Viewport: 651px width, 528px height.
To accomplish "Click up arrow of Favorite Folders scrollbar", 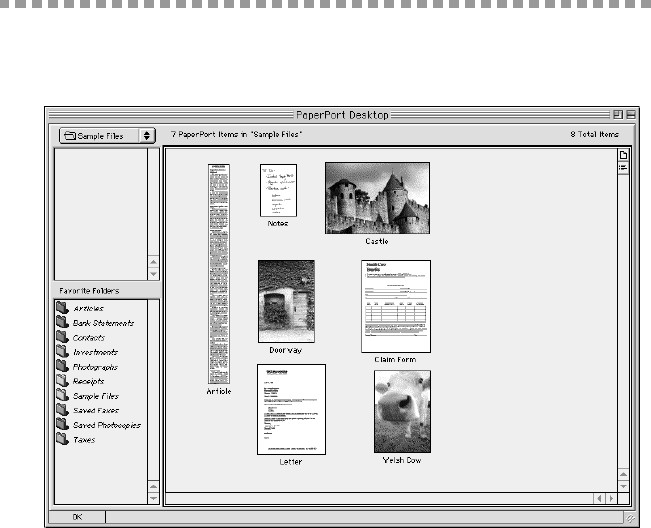I will click(x=154, y=486).
